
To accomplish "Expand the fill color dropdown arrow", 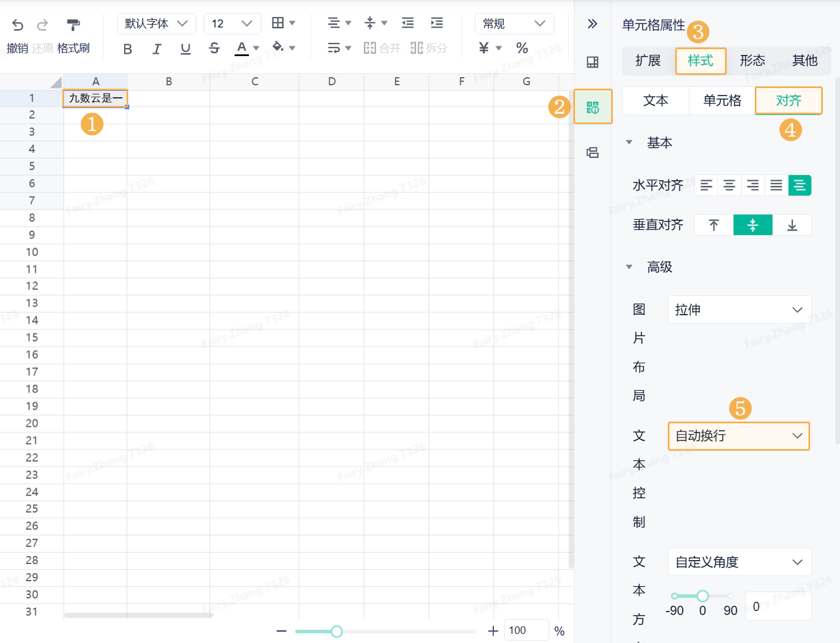I will click(292, 48).
